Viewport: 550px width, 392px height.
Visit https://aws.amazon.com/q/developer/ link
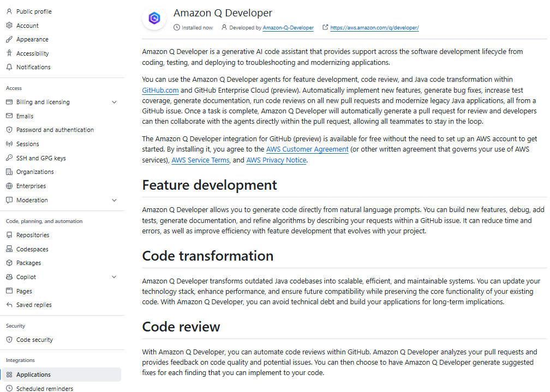pyautogui.click(x=374, y=27)
